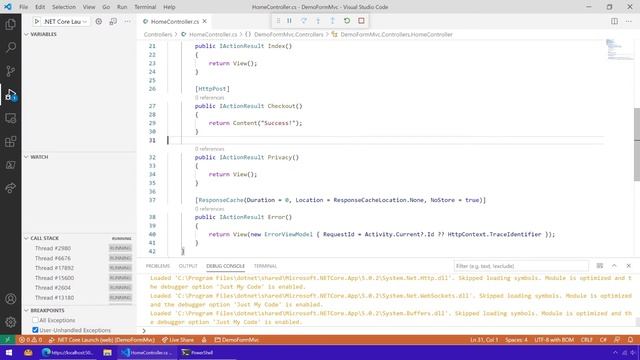Start debugging with the green play arrow
This screenshot has height=360, width=640.
tap(37, 21)
